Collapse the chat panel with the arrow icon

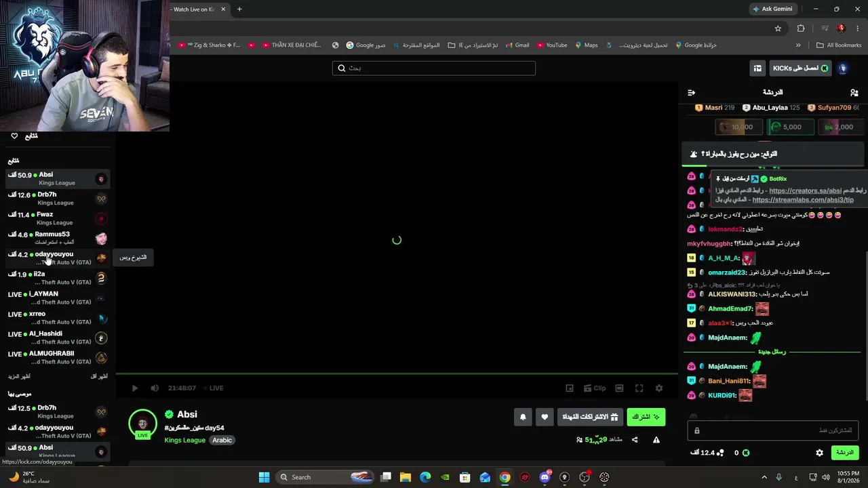pos(691,92)
